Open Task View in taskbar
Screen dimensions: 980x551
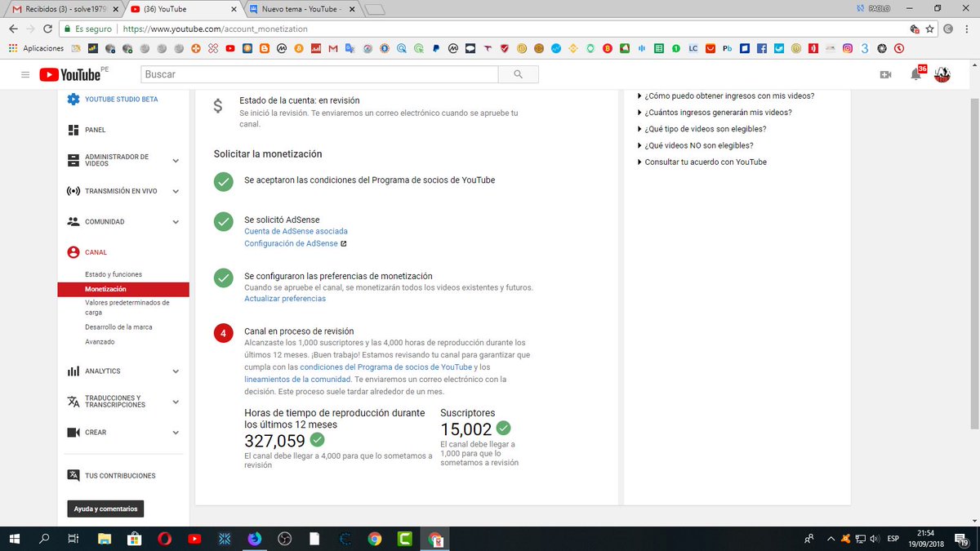(73, 538)
